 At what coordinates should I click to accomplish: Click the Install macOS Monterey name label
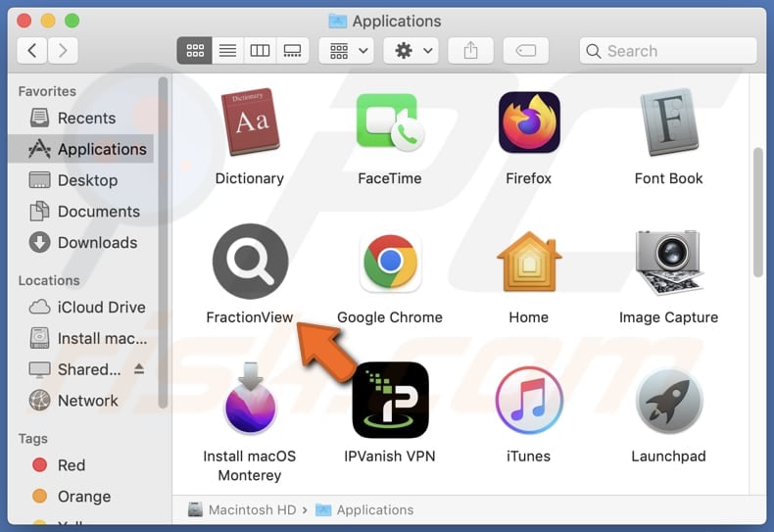point(250,465)
